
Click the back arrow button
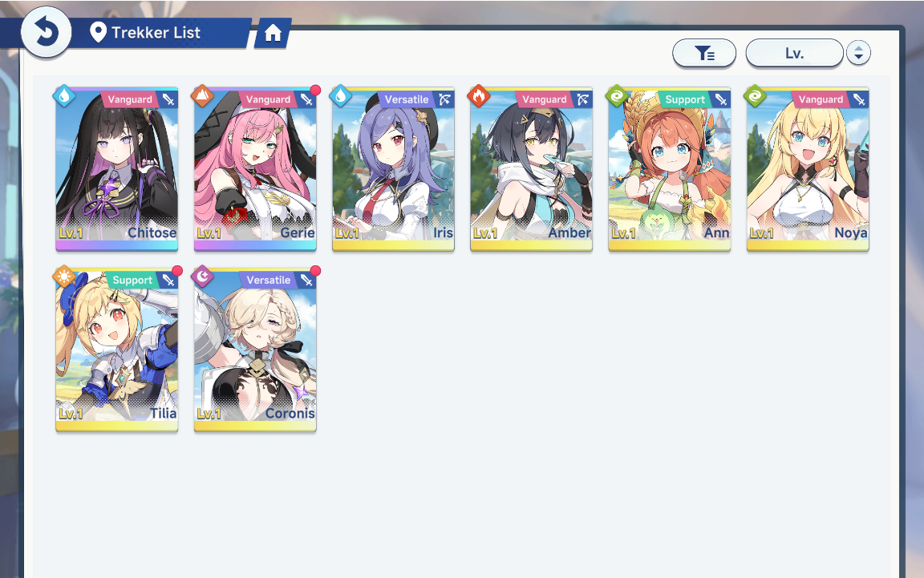click(46, 32)
